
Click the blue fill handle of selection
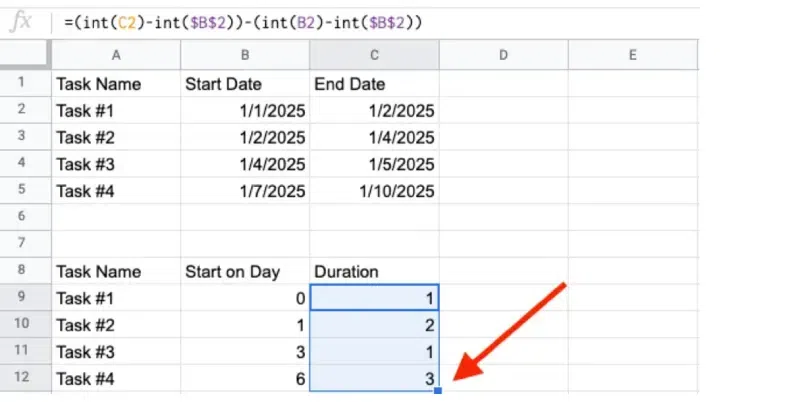pos(438,391)
